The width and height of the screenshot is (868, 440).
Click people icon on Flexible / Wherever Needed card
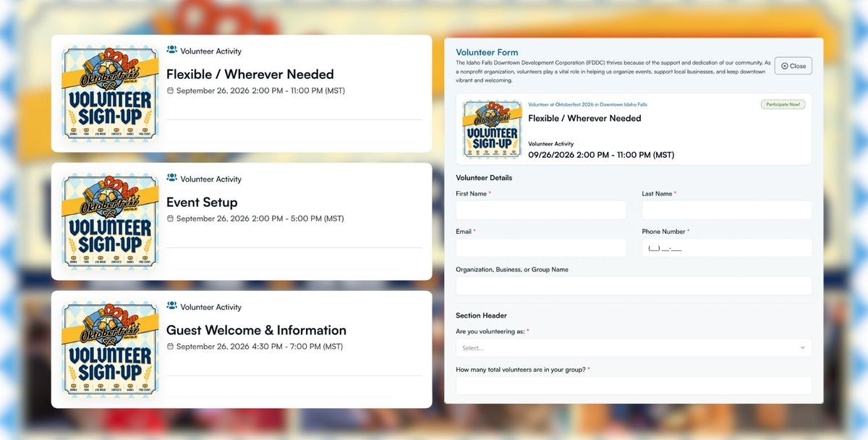pos(171,51)
